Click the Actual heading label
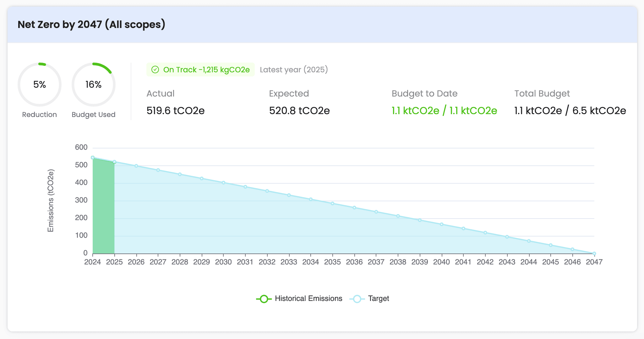Image resolution: width=644 pixels, height=339 pixels. [x=161, y=93]
